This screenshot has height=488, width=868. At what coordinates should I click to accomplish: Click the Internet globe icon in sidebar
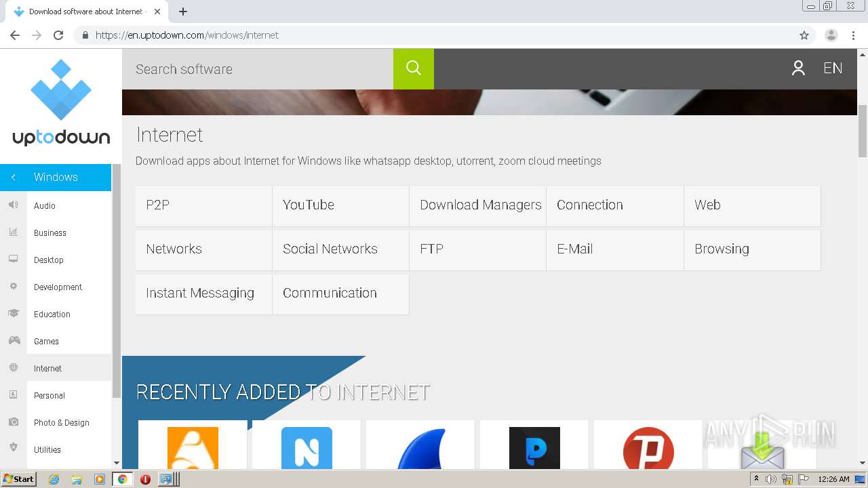coord(13,368)
